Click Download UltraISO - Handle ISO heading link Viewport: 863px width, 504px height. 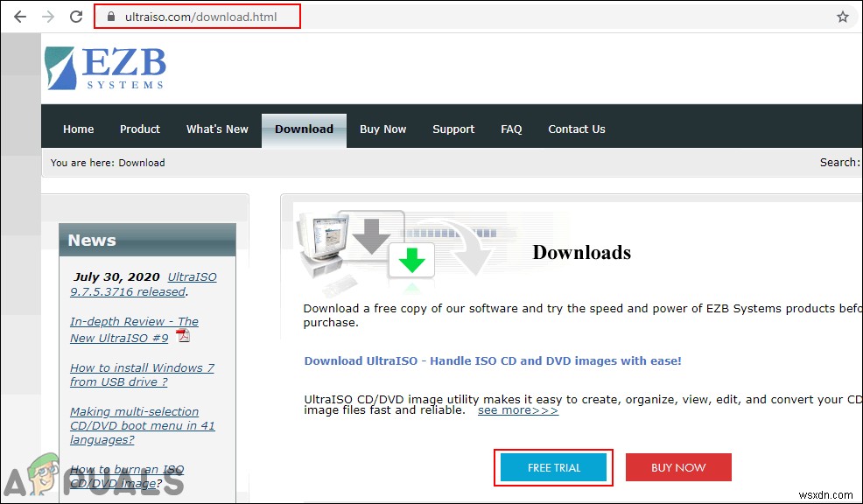click(493, 361)
